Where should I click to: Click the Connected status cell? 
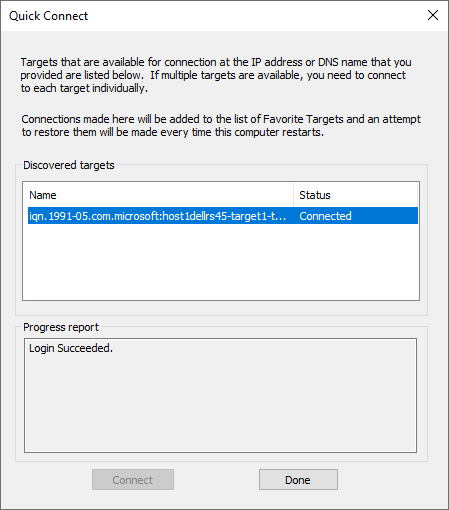pos(325,216)
